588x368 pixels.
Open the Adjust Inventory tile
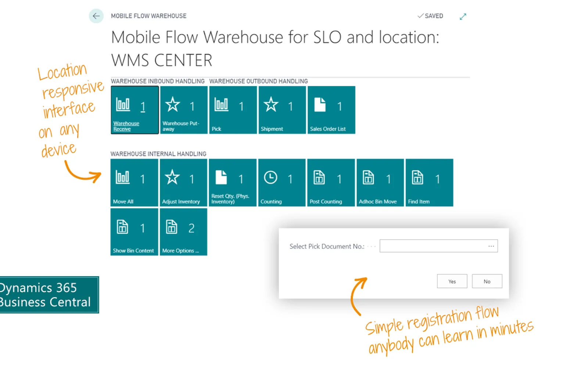(183, 183)
